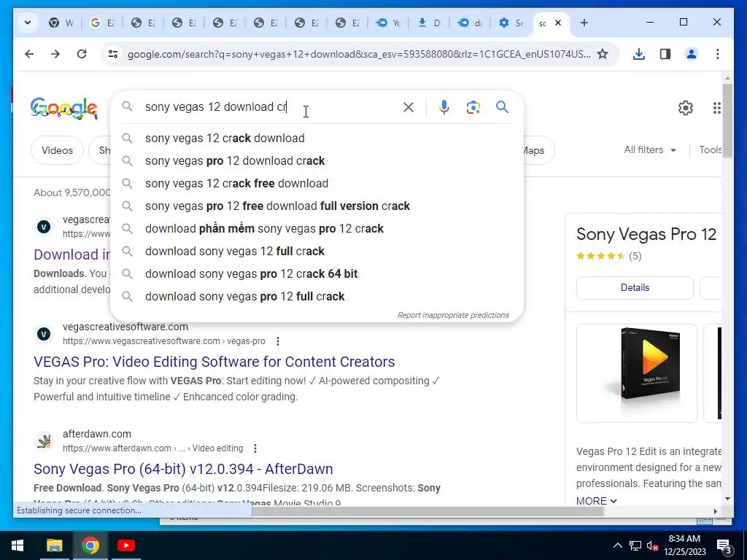Go back to the previous page
The image size is (747, 560).
29,54
